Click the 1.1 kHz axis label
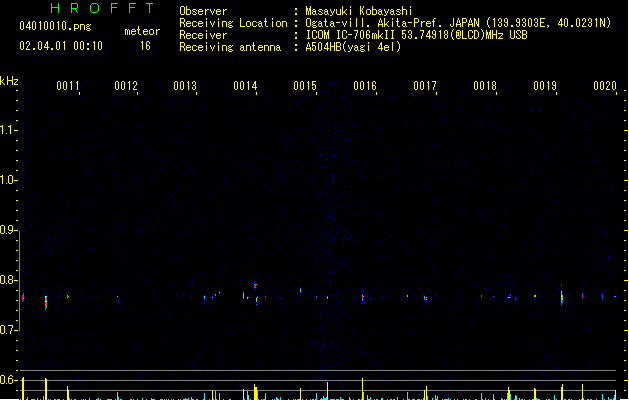Image resolution: width=629 pixels, height=400 pixels. pos(7,130)
